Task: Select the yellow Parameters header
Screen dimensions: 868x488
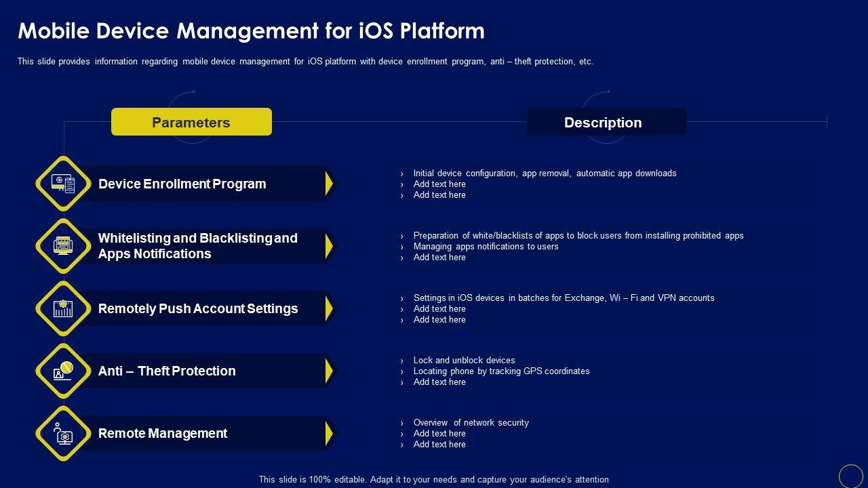Action: pos(191,122)
